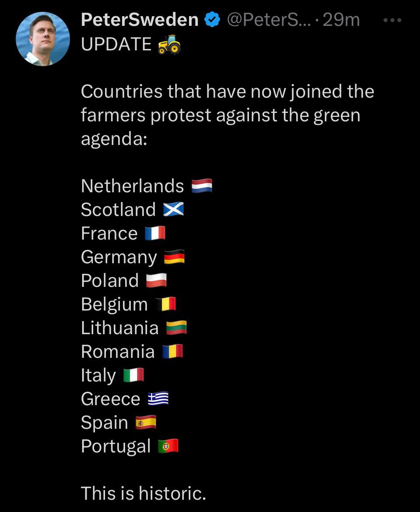Click the Greece flag emoji
The height and width of the screenshot is (512, 420).
coord(158,399)
